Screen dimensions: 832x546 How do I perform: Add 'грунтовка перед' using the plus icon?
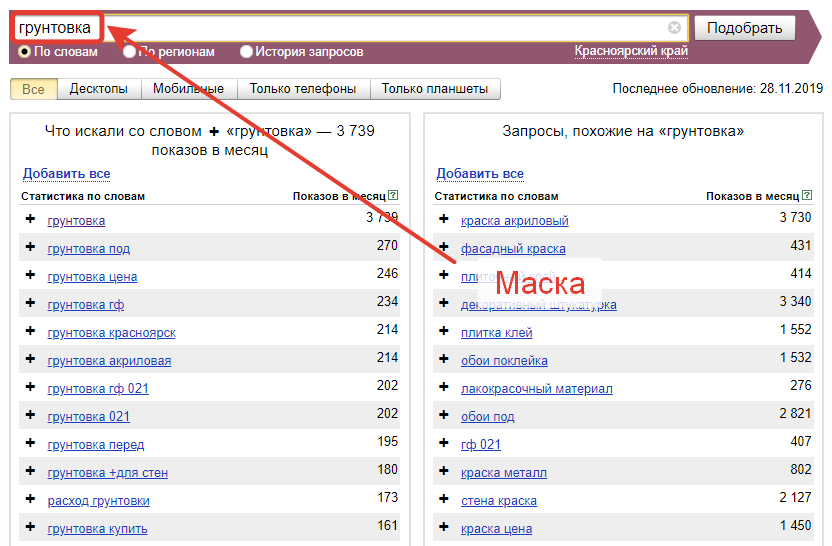(x=30, y=443)
